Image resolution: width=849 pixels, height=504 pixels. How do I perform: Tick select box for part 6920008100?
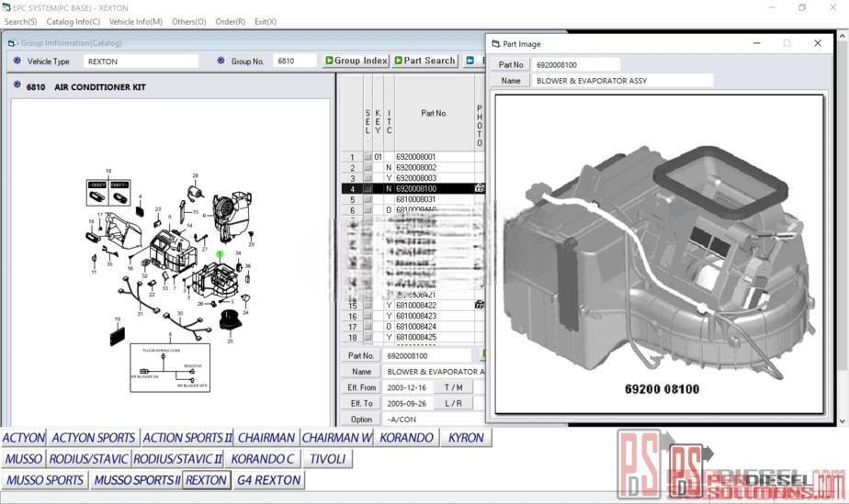(x=368, y=189)
